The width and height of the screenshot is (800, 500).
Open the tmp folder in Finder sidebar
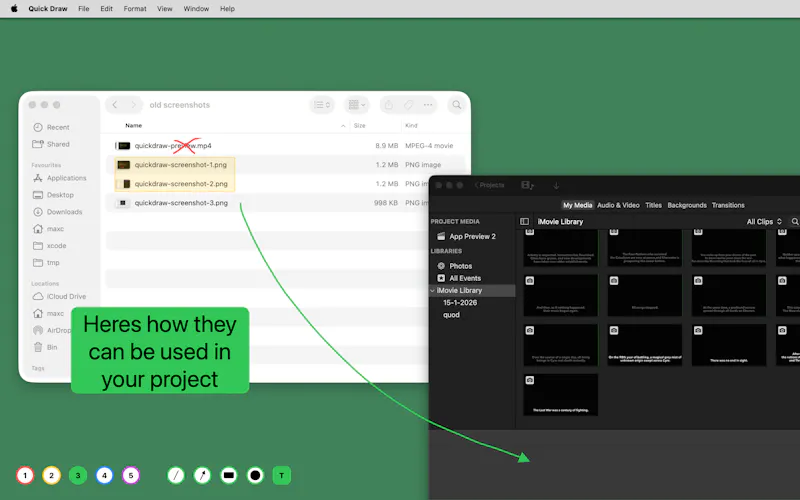click(46, 262)
